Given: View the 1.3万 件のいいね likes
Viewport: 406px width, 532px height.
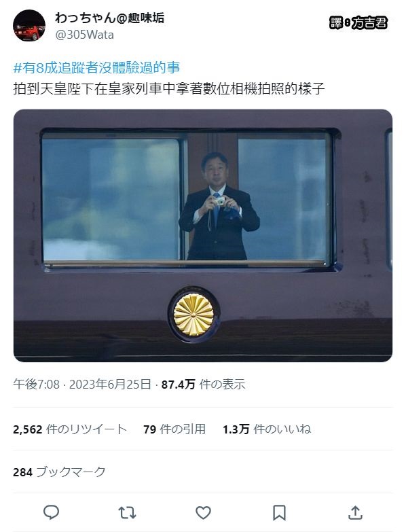Looking at the screenshot, I should point(267,429).
